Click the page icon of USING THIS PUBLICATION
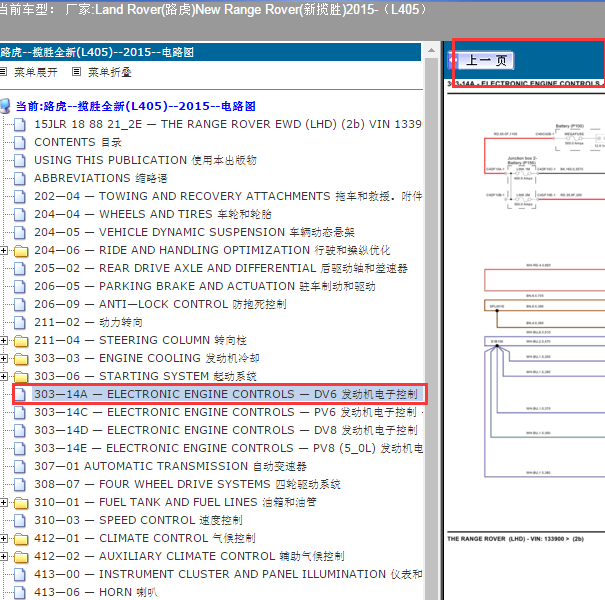 [x=20, y=160]
